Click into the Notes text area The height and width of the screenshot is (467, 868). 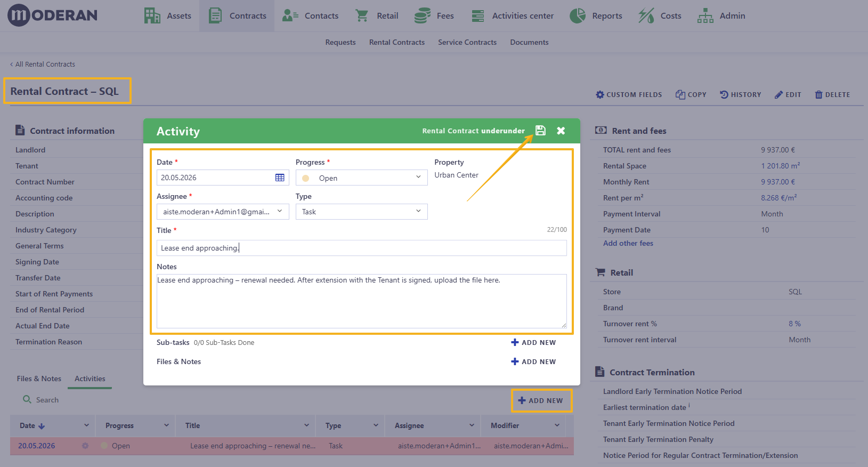(362, 301)
